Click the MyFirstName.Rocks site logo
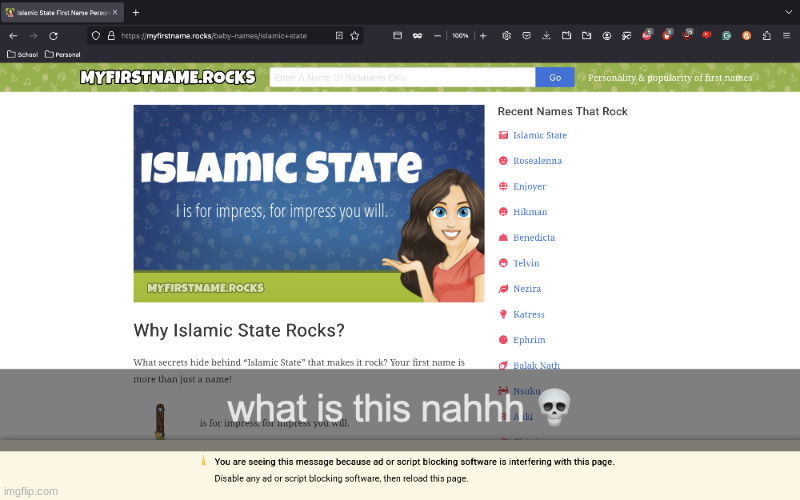Viewport: 800px width, 500px height. tap(167, 77)
